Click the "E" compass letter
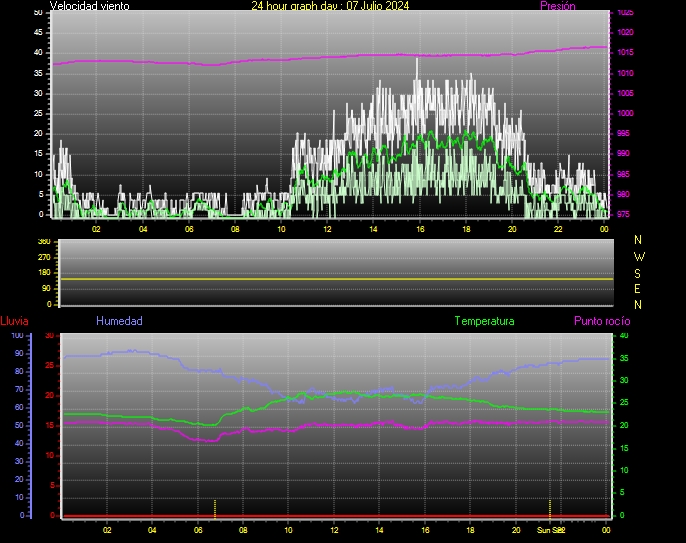This screenshot has height=543, width=686. pyautogui.click(x=637, y=289)
